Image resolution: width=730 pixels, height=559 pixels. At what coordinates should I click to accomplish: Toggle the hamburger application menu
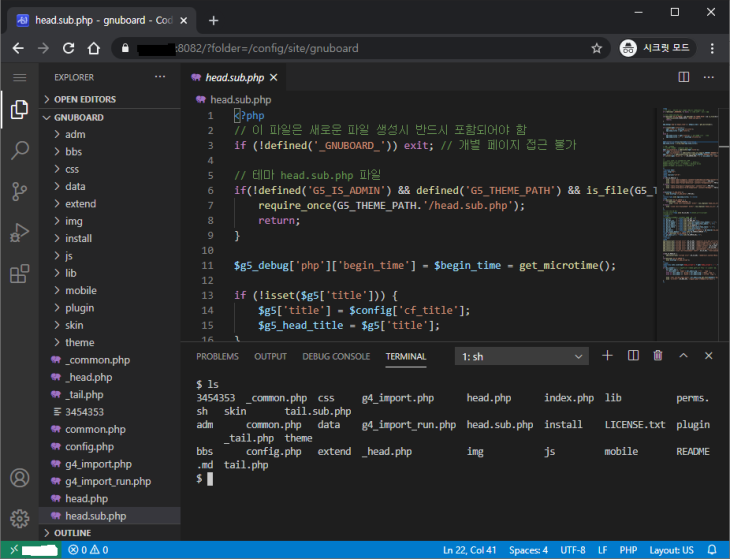click(x=19, y=77)
